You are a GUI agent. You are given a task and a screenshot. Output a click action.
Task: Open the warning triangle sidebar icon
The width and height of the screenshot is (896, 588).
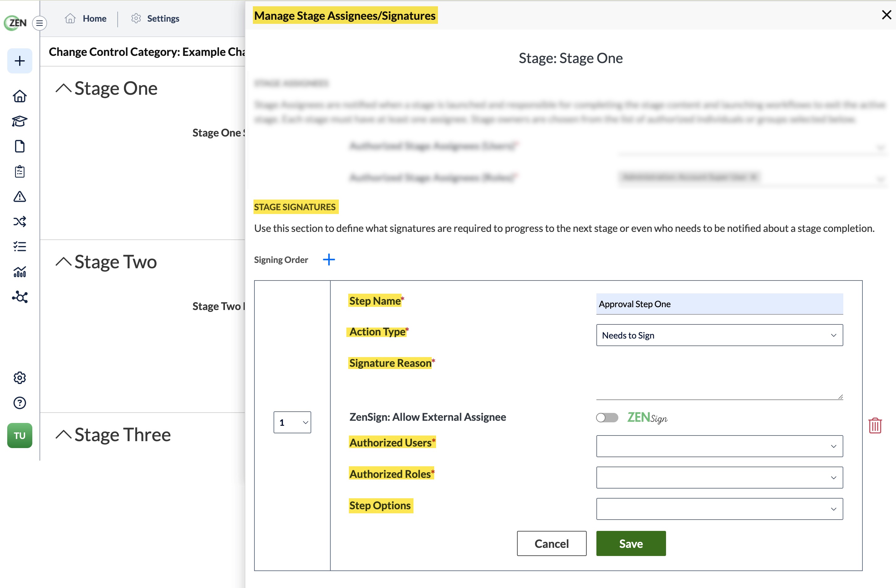click(19, 196)
